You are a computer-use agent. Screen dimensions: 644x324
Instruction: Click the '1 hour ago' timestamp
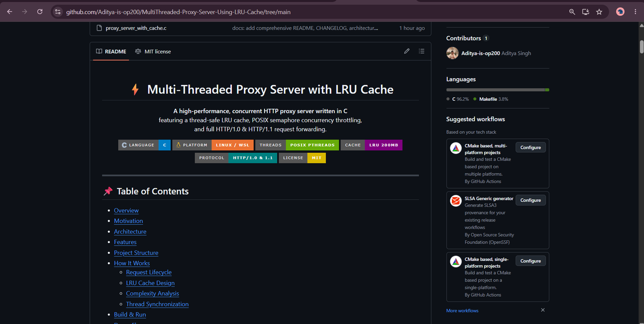click(412, 28)
